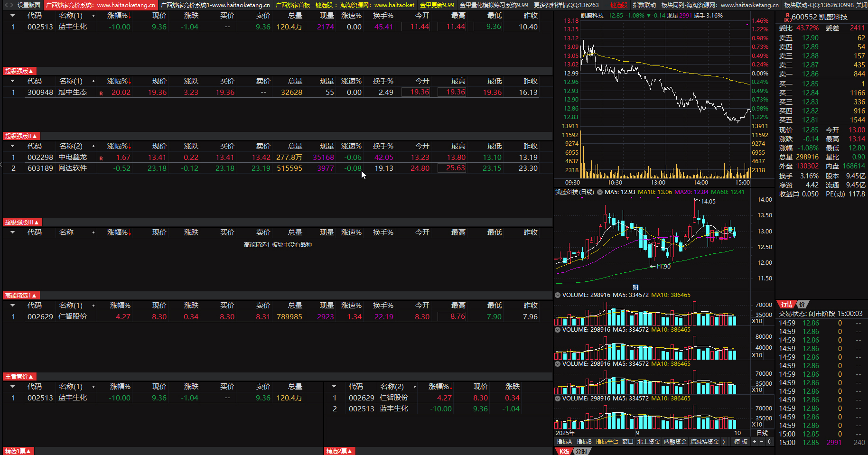Click the navigation arrows left of 设置版面
The image size is (868, 455).
coord(9,5)
